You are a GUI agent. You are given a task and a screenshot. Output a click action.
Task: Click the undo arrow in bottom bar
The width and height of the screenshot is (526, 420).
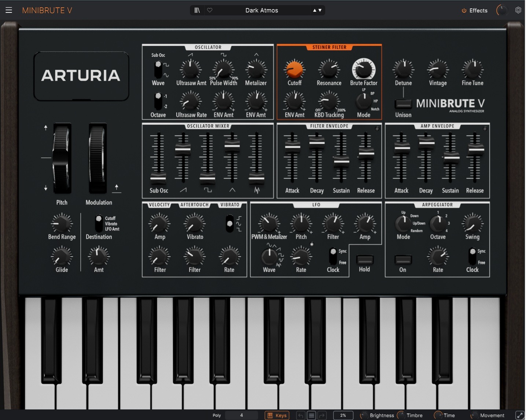click(x=301, y=415)
